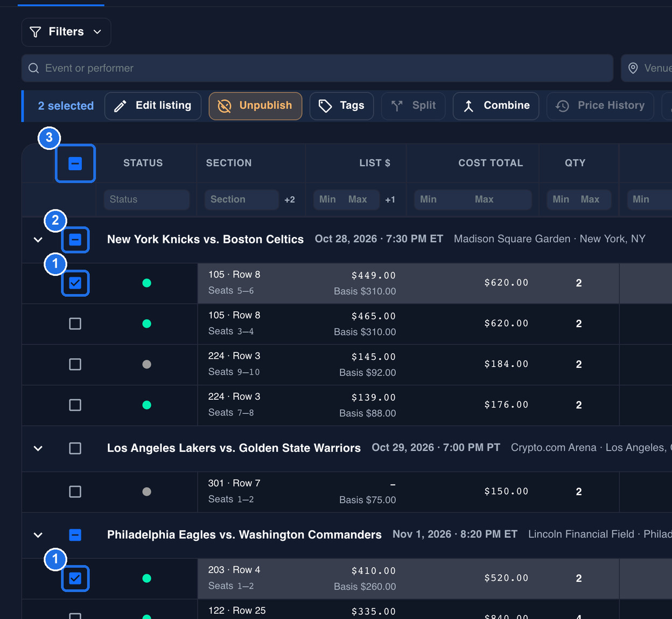Collapse the Lakers vs. Golden State Warriors group
672x619 pixels.
point(38,448)
